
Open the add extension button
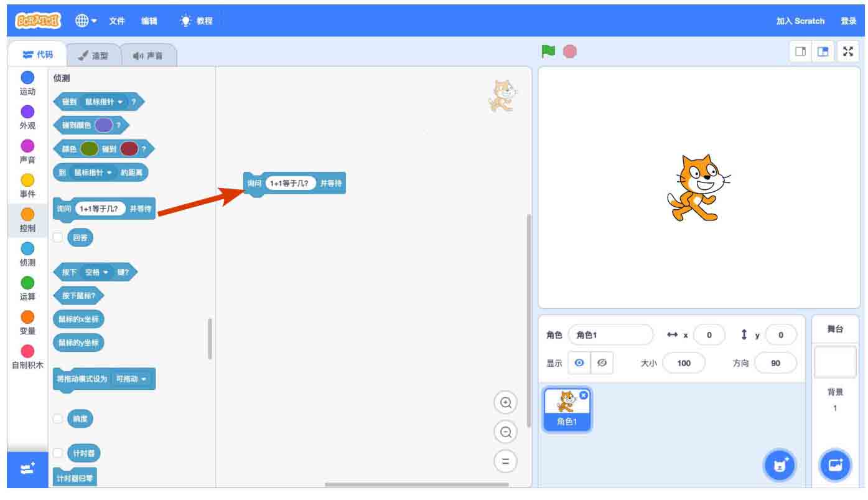tap(27, 469)
